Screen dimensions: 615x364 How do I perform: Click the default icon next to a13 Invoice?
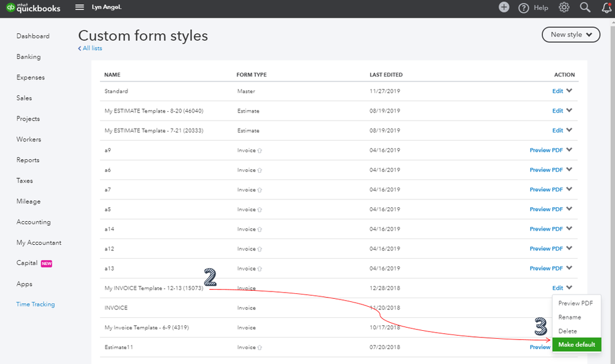click(260, 269)
